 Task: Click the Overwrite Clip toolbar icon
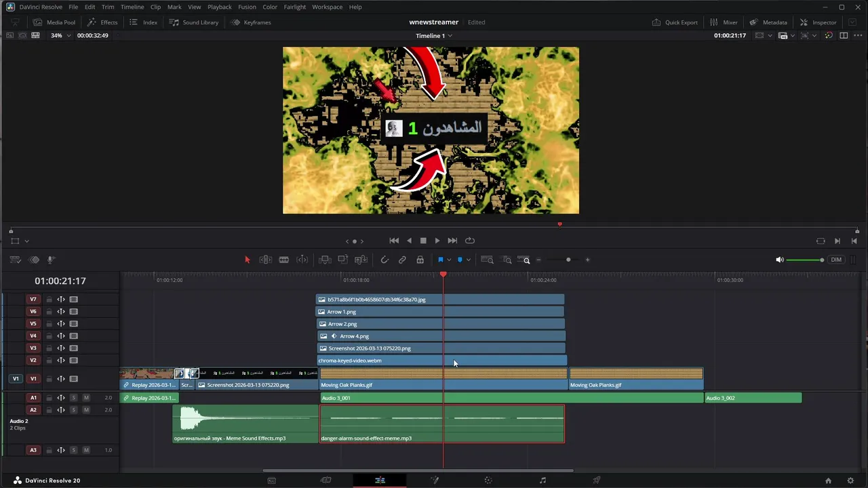343,260
